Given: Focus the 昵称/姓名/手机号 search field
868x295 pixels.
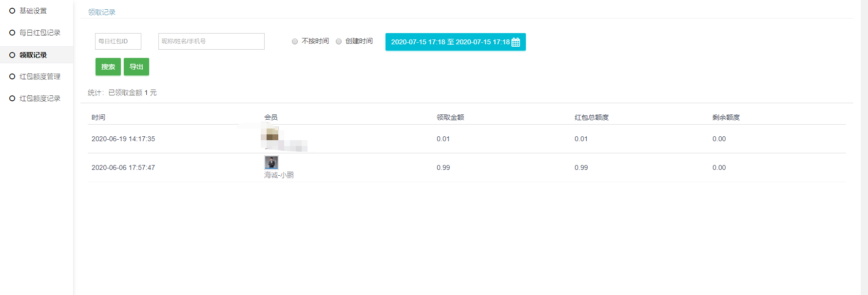Looking at the screenshot, I should coord(212,41).
